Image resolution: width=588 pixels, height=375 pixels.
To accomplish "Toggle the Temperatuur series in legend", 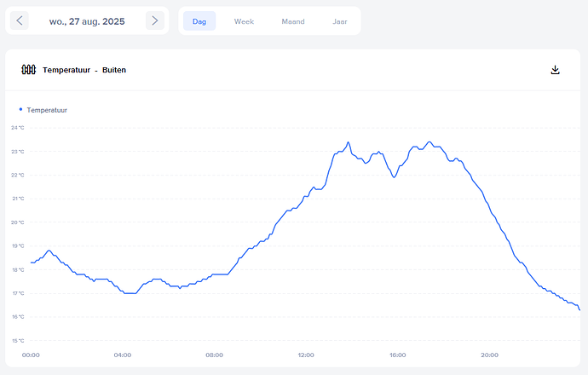I will 47,110.
